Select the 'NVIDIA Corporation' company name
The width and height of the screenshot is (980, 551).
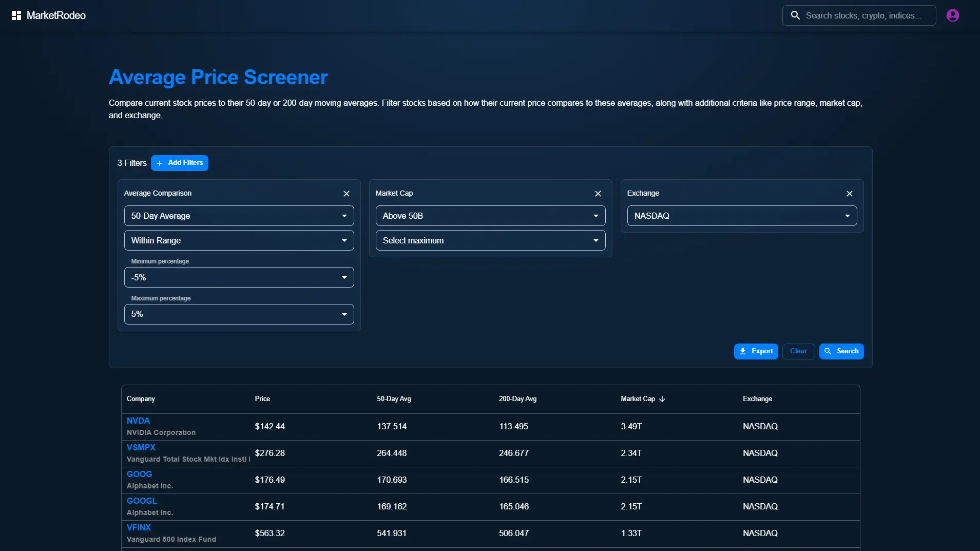click(x=161, y=432)
